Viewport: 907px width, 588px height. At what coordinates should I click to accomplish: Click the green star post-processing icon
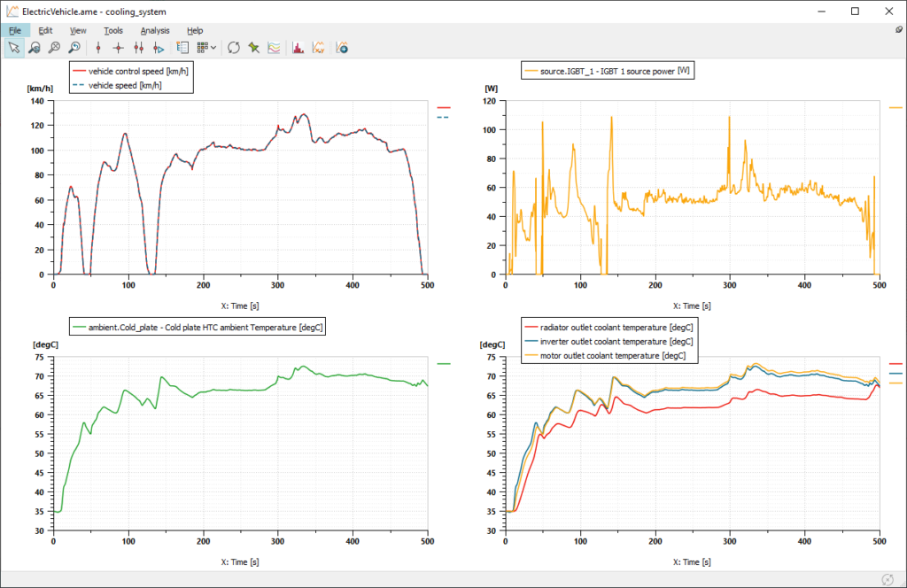pyautogui.click(x=252, y=47)
